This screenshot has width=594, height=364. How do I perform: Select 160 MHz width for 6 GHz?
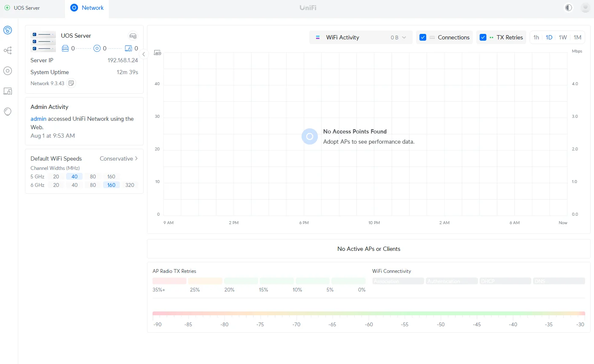point(111,185)
